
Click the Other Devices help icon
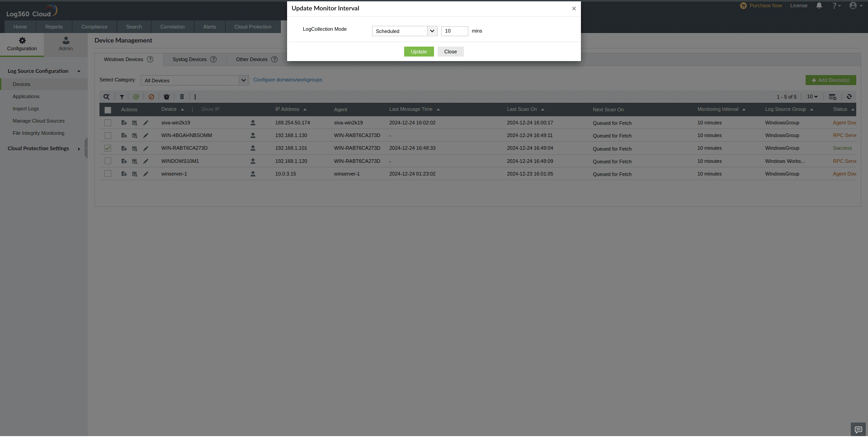click(274, 59)
